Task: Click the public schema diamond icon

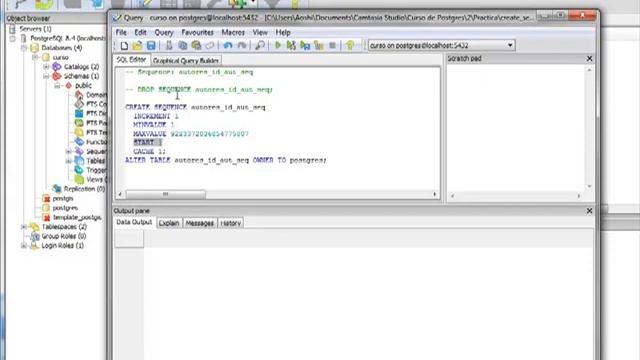Action: [x=68, y=85]
